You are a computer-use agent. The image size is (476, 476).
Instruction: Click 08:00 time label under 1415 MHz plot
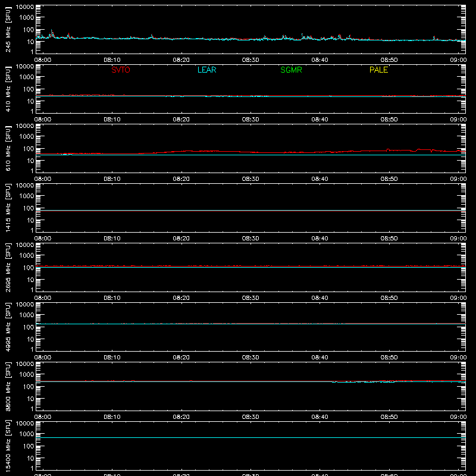click(43, 239)
